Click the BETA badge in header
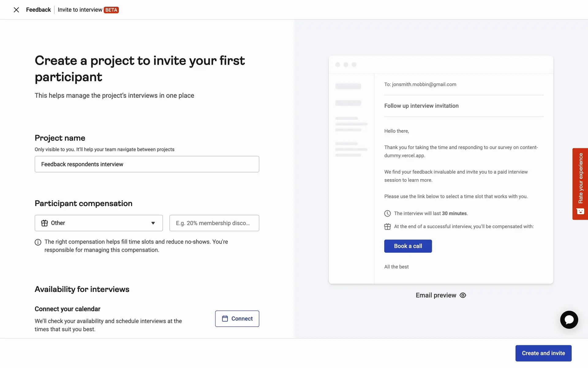This screenshot has width=588, height=368. coord(111,10)
